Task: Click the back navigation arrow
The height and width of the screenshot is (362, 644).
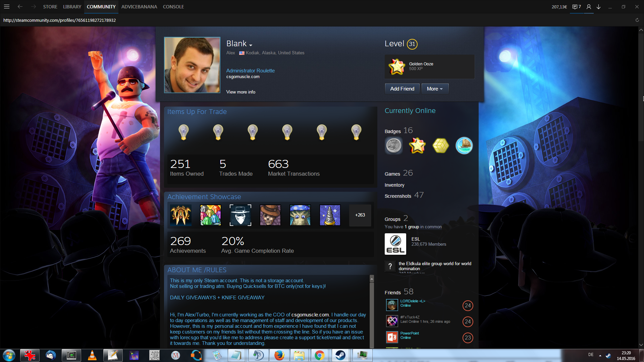Action: (20, 7)
